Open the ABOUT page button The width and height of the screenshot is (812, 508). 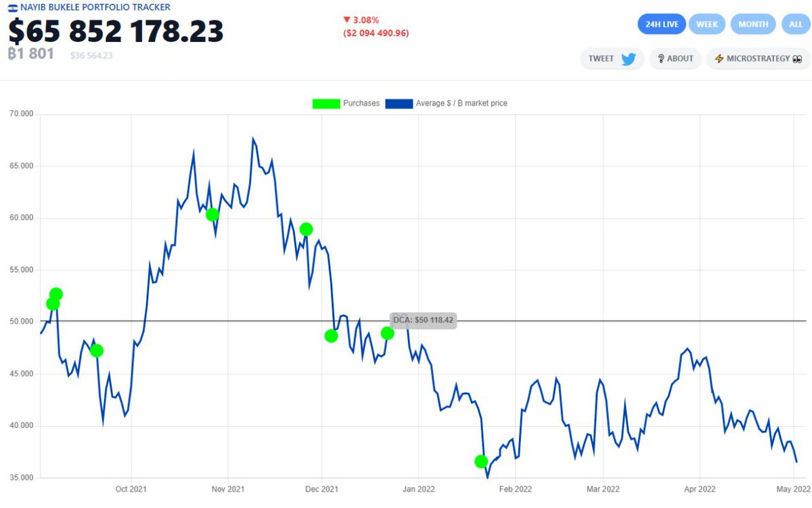pyautogui.click(x=675, y=59)
